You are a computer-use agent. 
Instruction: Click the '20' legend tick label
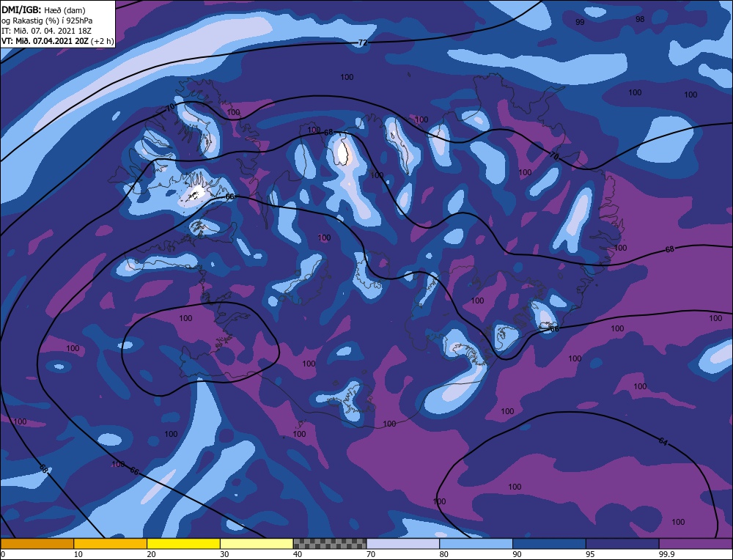pos(151,554)
